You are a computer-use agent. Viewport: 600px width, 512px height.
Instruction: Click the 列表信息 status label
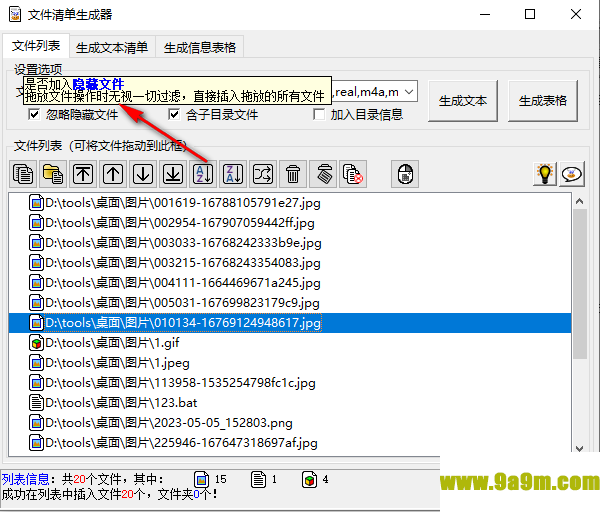pyautogui.click(x=25, y=479)
